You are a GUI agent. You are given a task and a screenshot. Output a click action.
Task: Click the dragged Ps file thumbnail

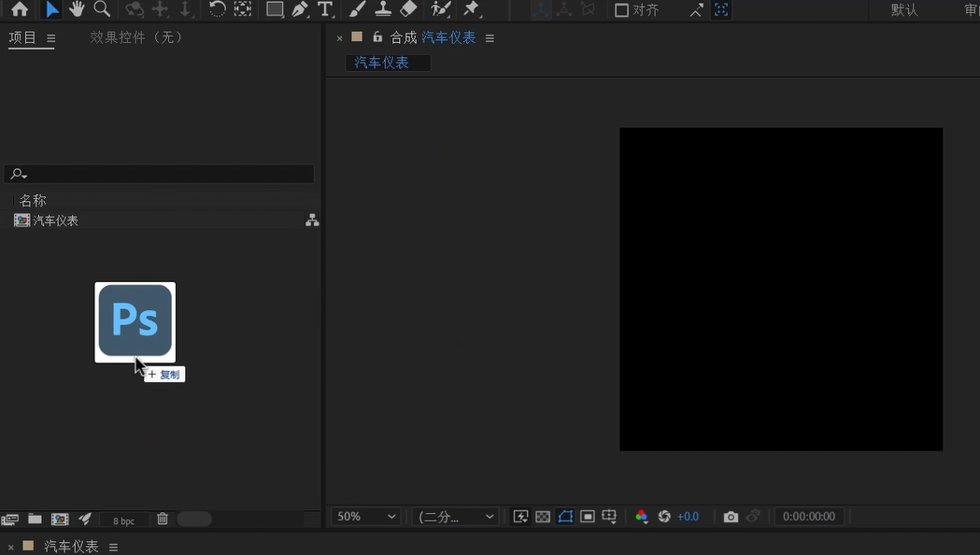[x=135, y=321]
